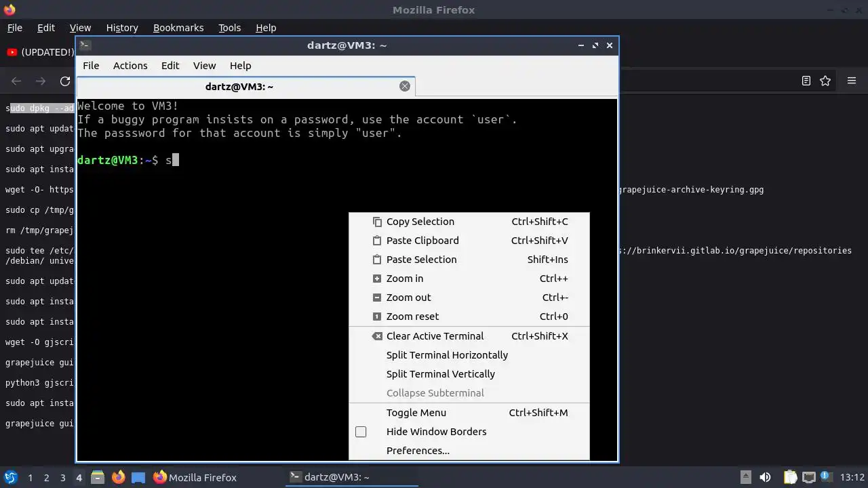868x488 pixels.
Task: Open Firefox Bookmarks menu
Action: [178, 28]
